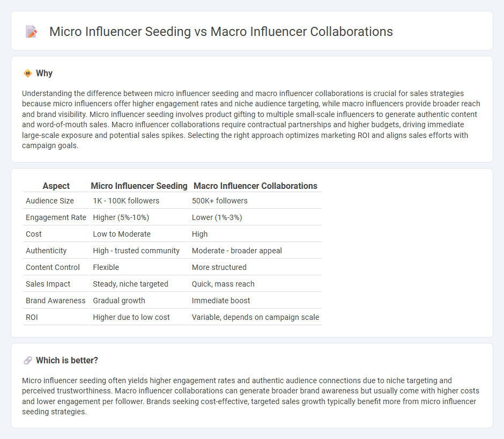Screen dimensions: 504x439
Task: Click the 'Macro Influencer Collaborations' column header
Action: (256, 186)
